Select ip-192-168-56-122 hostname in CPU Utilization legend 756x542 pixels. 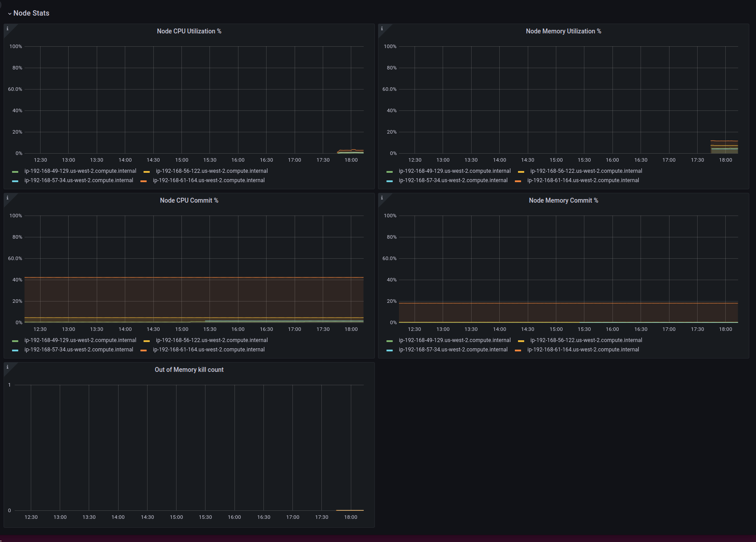coord(211,171)
